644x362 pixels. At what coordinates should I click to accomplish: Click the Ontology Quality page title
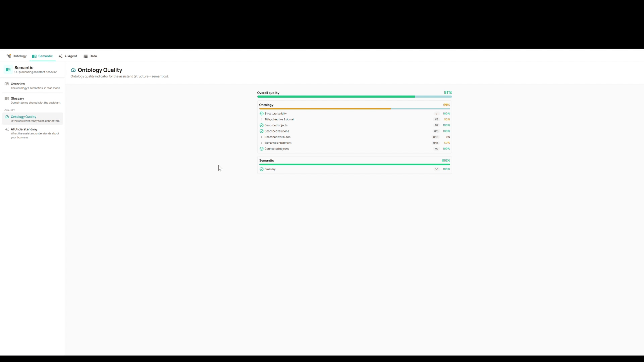pos(100,70)
